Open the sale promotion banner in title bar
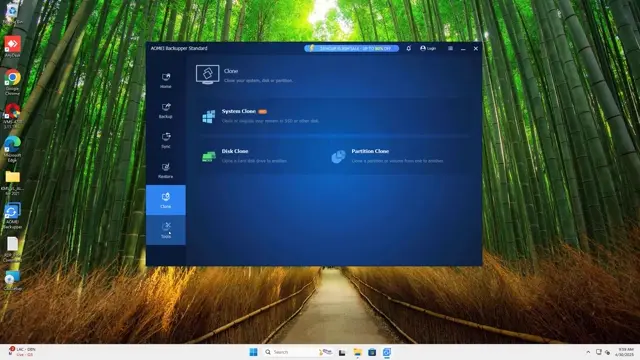Viewport: 640px width, 360px height. point(351,48)
